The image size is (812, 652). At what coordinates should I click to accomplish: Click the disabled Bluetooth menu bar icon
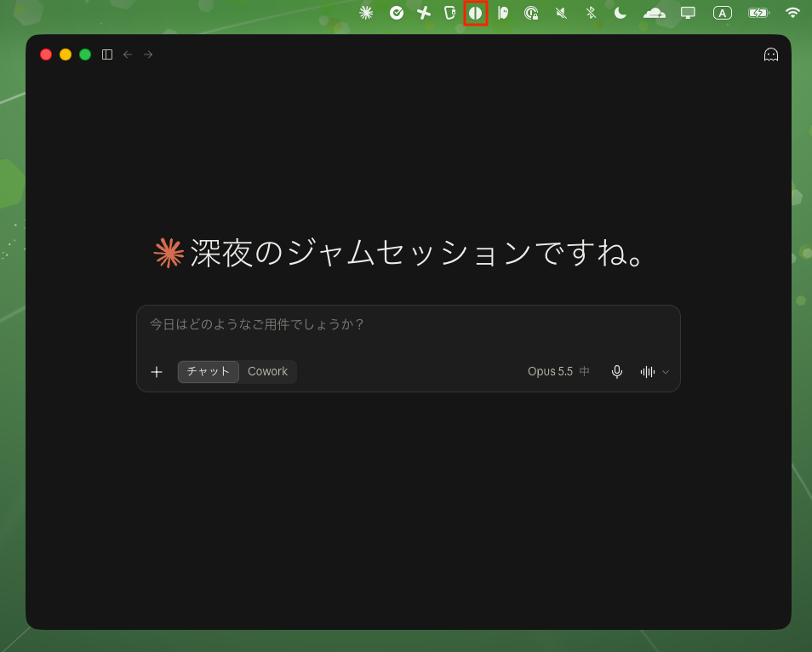pyautogui.click(x=591, y=13)
